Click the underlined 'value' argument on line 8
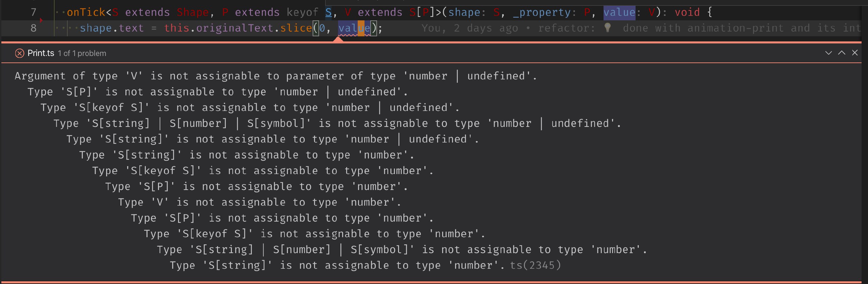The image size is (868, 284). pos(354,28)
